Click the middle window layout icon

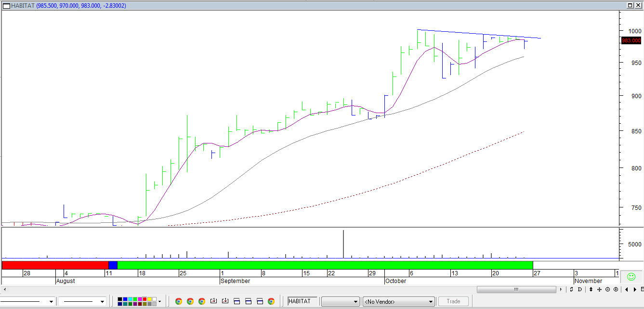pos(248,301)
